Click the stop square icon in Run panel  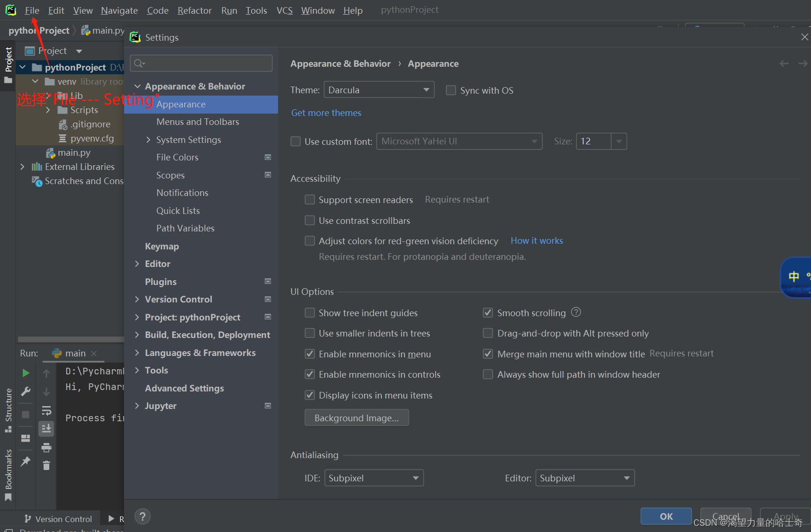coord(26,415)
